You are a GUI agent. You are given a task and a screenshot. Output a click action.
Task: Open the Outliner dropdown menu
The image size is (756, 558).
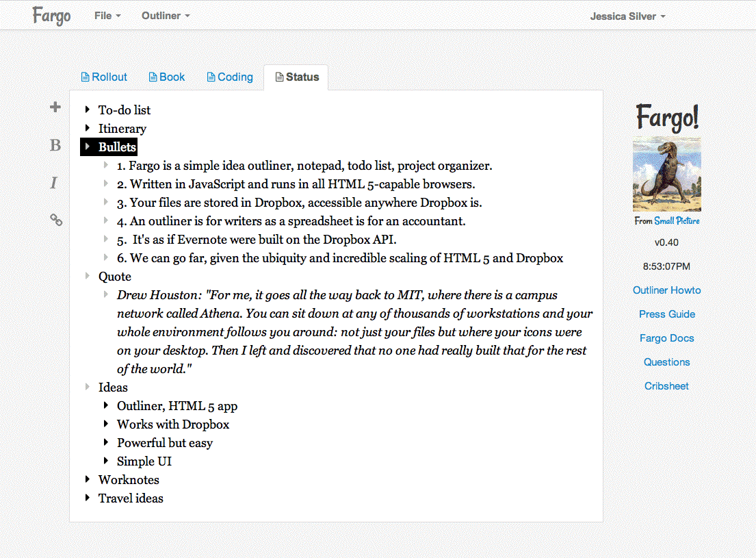(166, 16)
